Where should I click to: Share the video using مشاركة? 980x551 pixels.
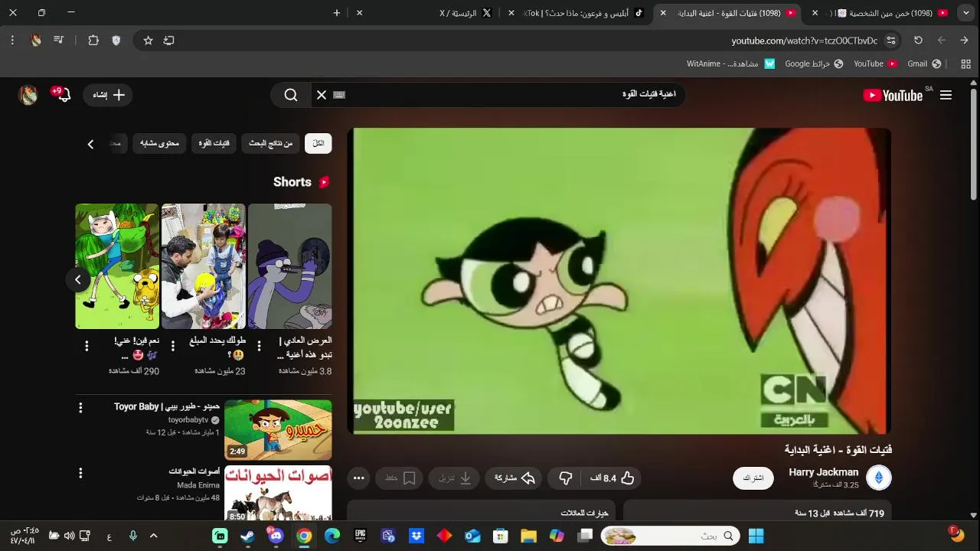click(x=514, y=478)
